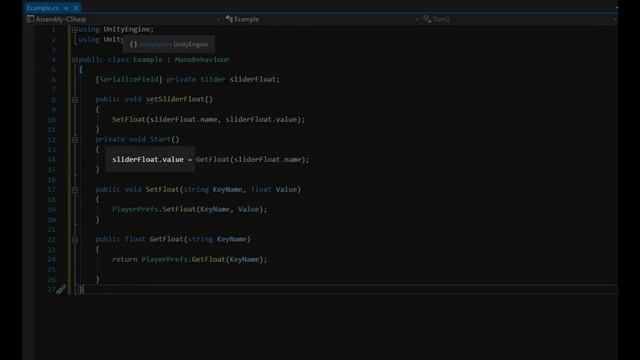The image size is (640, 360).
Task: Collapse the using directives block
Action: click(75, 29)
